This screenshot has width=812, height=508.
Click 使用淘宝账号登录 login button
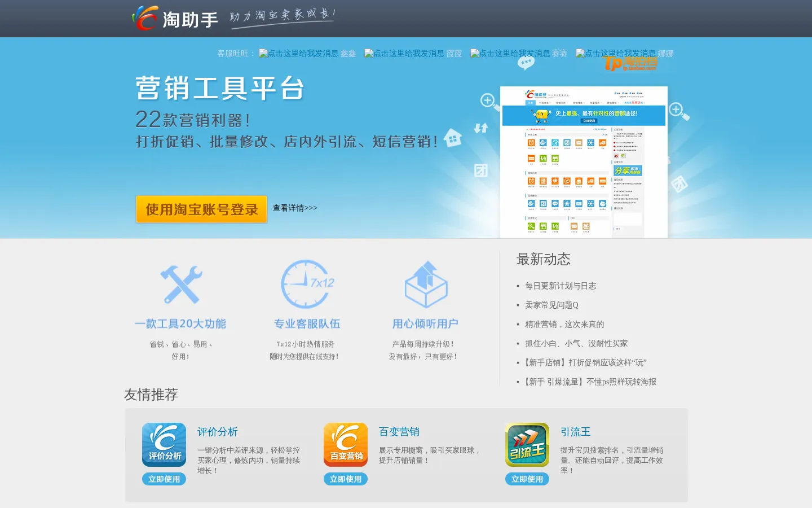pyautogui.click(x=201, y=209)
